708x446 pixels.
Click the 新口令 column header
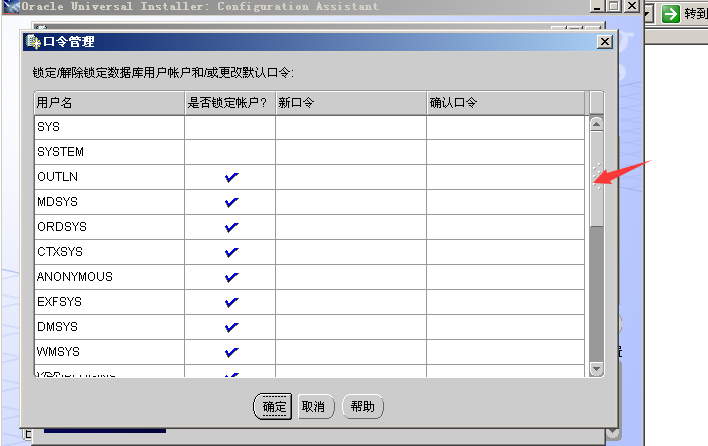pos(351,103)
